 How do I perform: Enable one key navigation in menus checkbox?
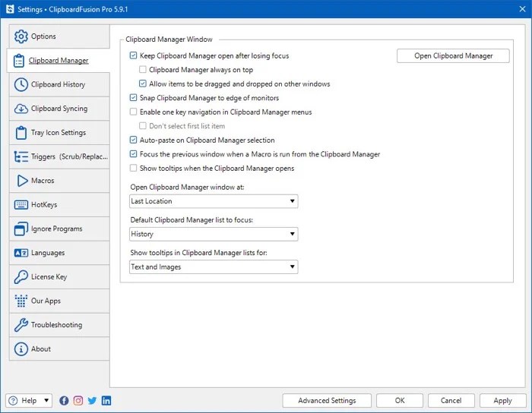133,112
